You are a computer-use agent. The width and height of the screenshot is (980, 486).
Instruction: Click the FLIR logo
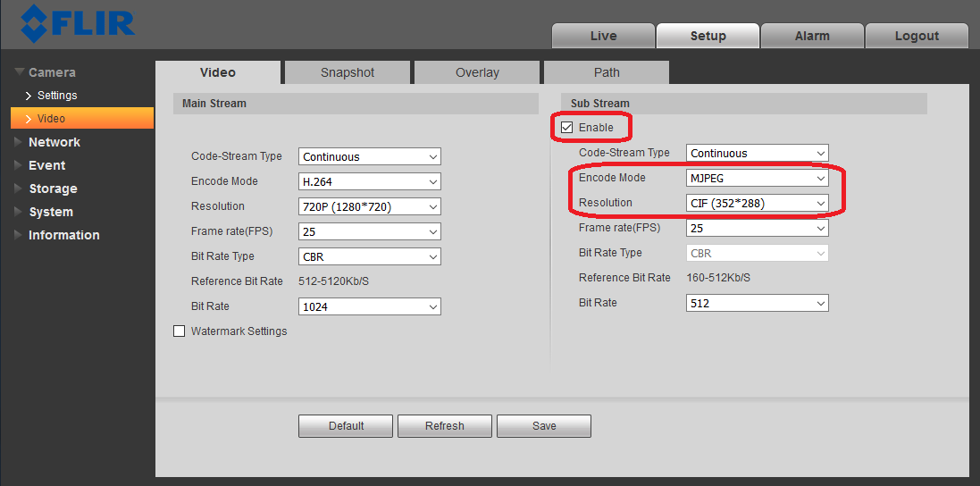tap(78, 23)
